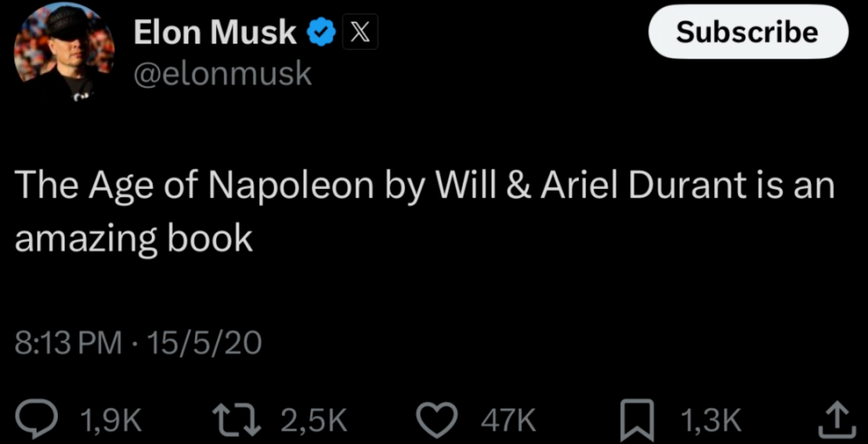Click the blue verified checkmark badge
The height and width of the screenshot is (444, 868).
pyautogui.click(x=320, y=33)
